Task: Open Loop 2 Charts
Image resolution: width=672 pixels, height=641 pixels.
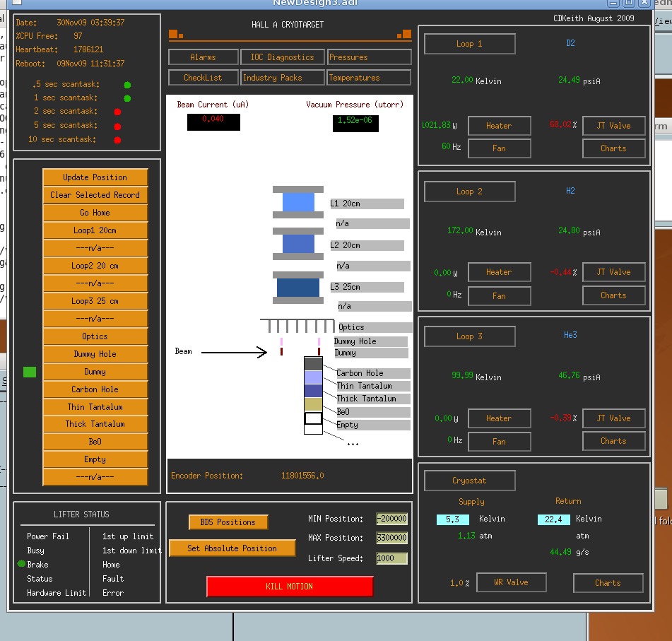Action: coord(614,295)
